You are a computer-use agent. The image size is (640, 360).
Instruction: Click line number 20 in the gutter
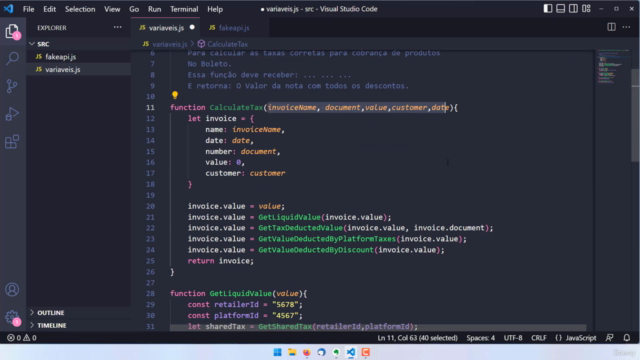point(150,206)
